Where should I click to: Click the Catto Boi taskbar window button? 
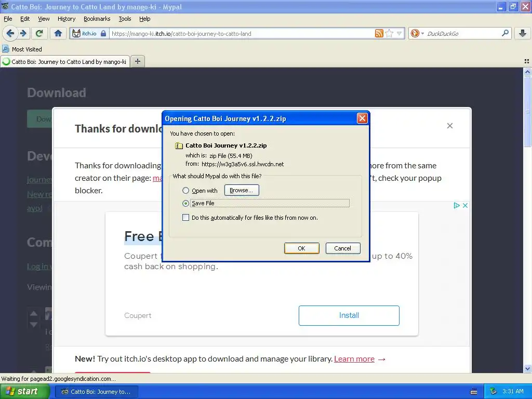[96, 392]
